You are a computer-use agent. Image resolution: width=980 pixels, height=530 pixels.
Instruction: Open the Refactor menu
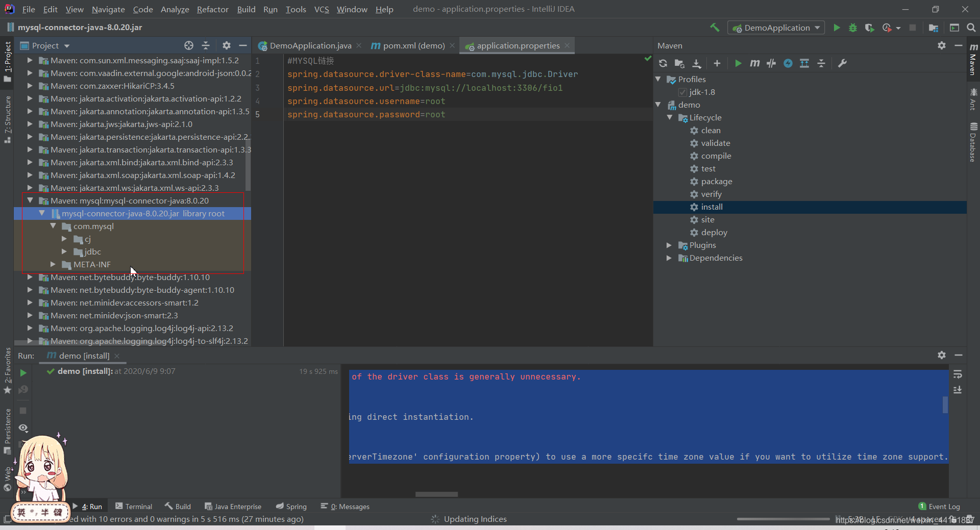tap(213, 9)
